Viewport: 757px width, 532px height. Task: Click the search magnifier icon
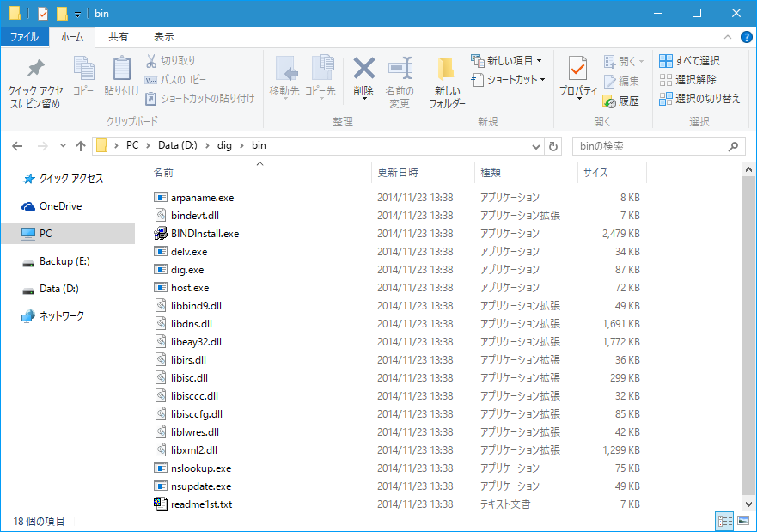click(733, 146)
